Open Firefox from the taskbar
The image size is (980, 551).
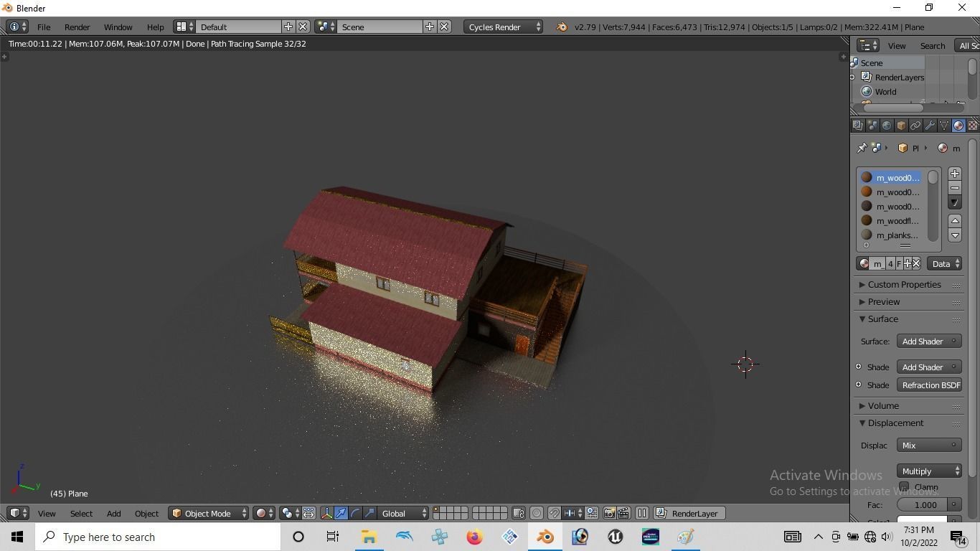pos(474,537)
